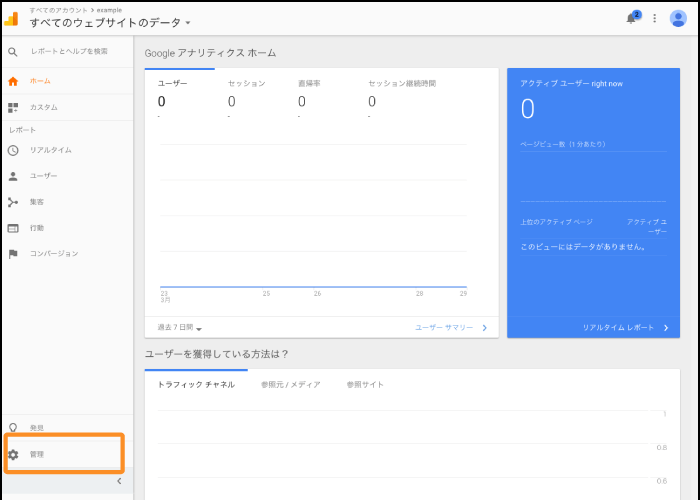The width and height of the screenshot is (700, 500).
Task: Click the 行動 behavior icon
Action: tap(13, 228)
